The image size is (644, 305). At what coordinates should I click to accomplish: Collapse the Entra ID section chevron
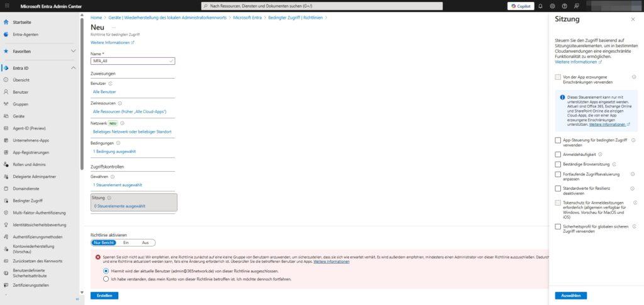click(x=74, y=68)
